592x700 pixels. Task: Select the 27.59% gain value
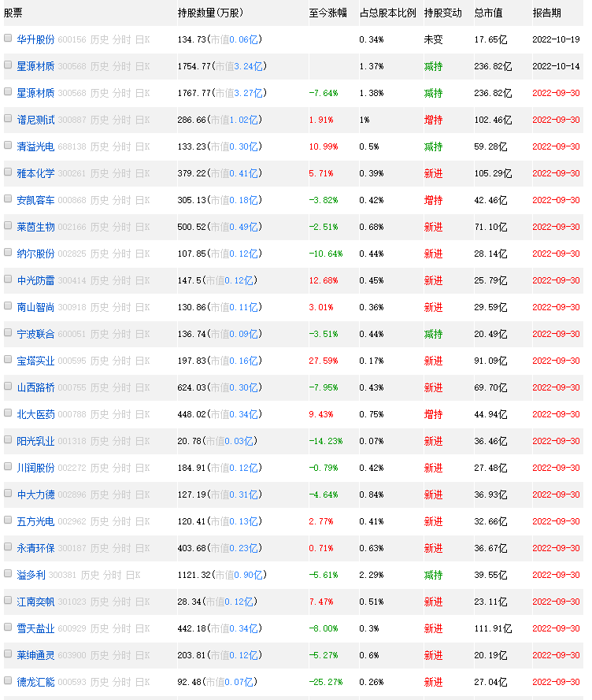[324, 361]
